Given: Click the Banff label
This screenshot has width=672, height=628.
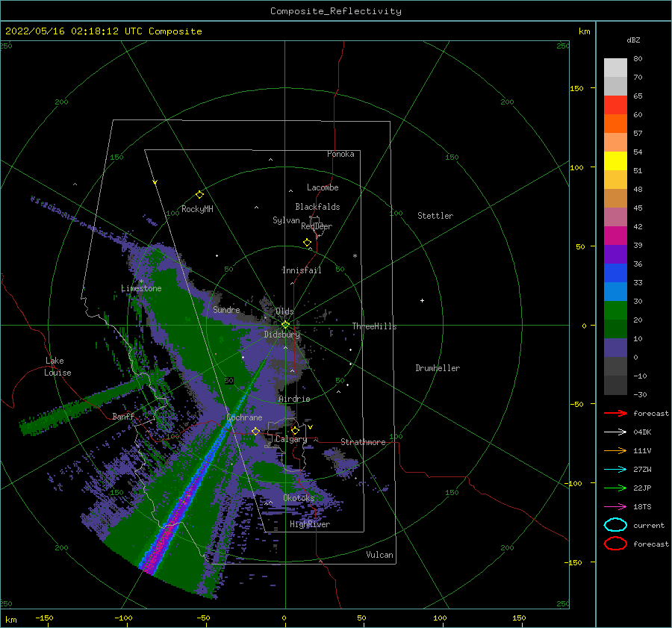Looking at the screenshot, I should [123, 416].
